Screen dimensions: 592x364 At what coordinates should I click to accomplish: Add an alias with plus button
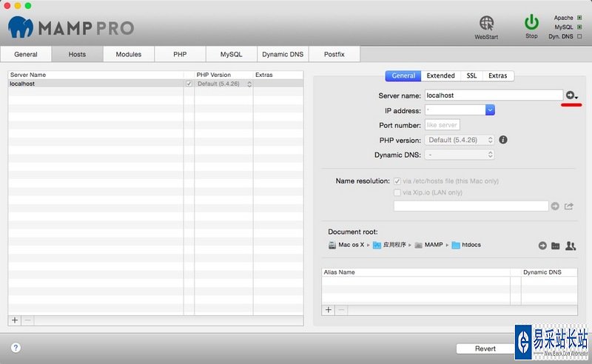point(329,310)
